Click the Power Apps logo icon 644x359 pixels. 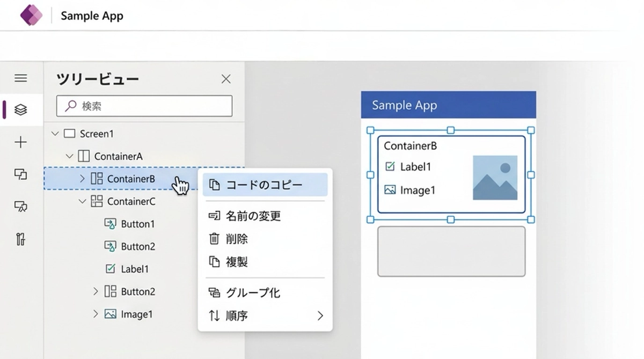coord(31,15)
